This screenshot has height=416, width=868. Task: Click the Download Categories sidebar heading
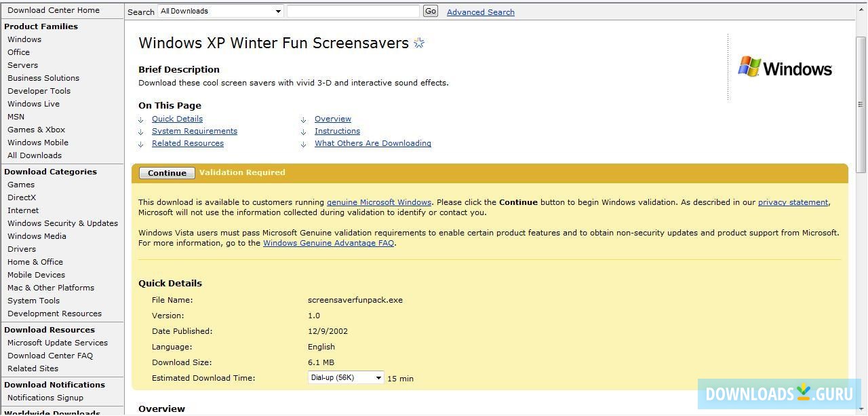[50, 172]
